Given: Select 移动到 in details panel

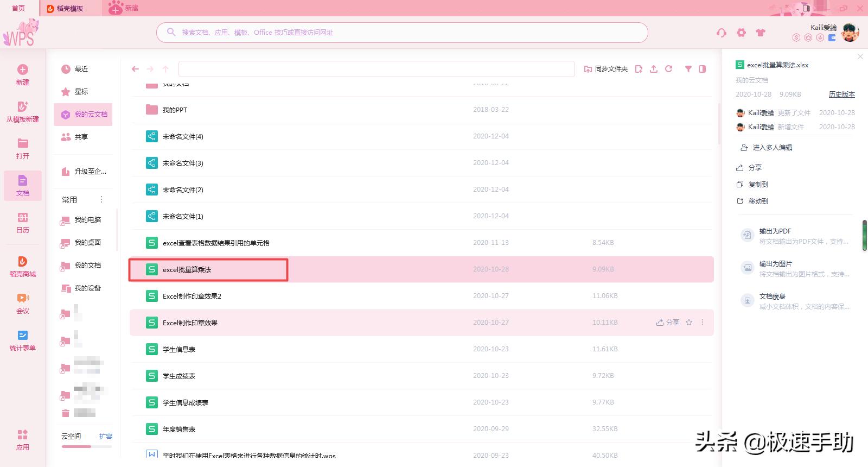Looking at the screenshot, I should [752, 201].
